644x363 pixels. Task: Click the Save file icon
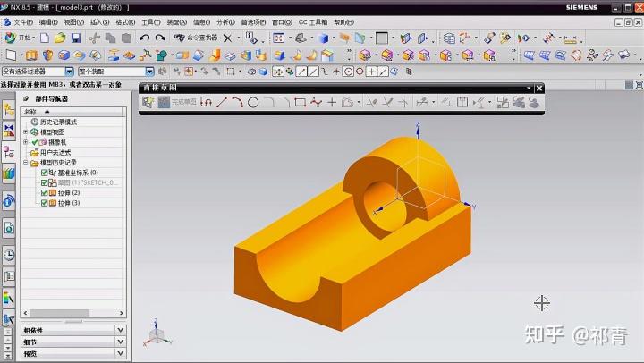click(x=75, y=38)
